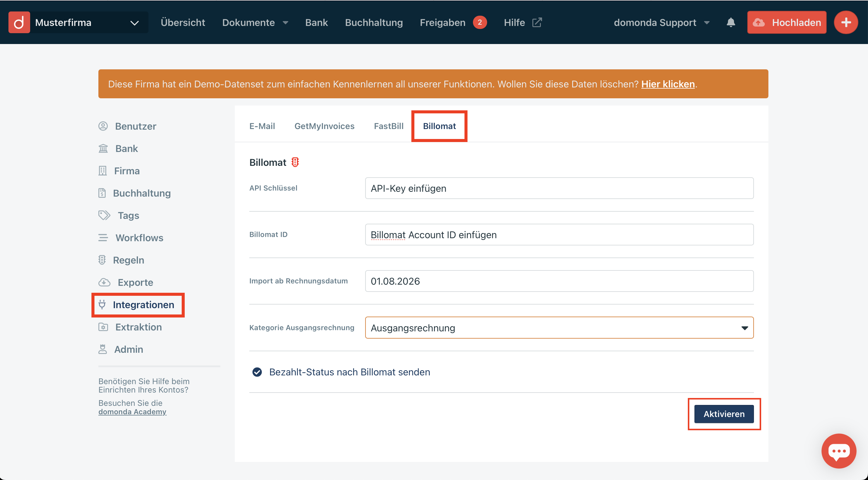Screen dimensions: 868x480
Task: Open Exporte settings in sidebar
Action: click(x=136, y=282)
